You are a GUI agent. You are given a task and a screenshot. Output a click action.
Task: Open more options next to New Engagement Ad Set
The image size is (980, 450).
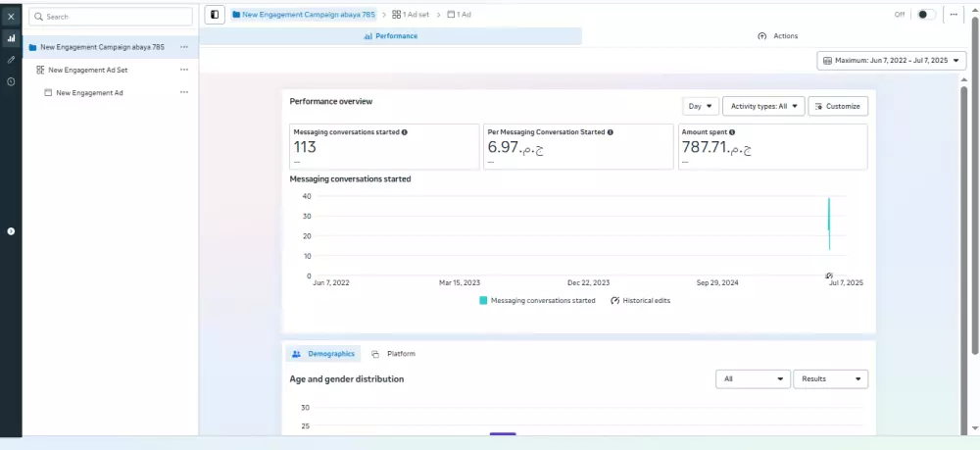click(x=184, y=70)
